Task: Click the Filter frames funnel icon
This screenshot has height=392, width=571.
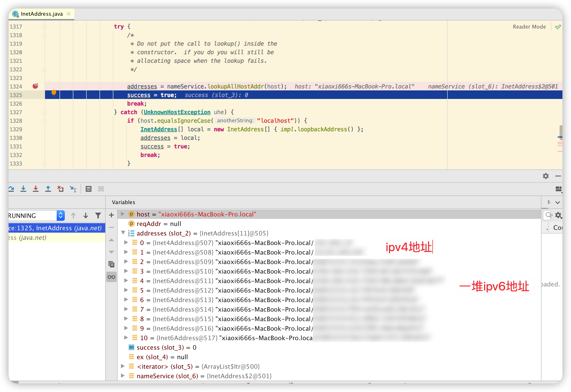Action: pos(98,216)
